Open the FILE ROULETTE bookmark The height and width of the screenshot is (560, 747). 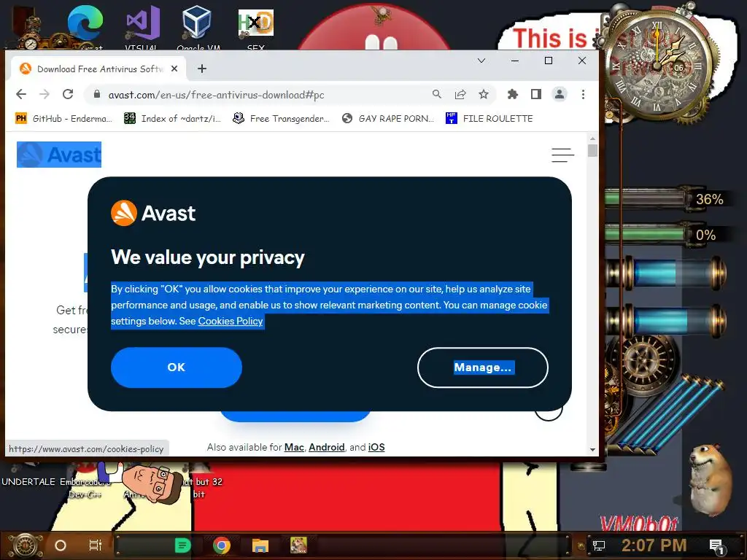[x=489, y=118]
